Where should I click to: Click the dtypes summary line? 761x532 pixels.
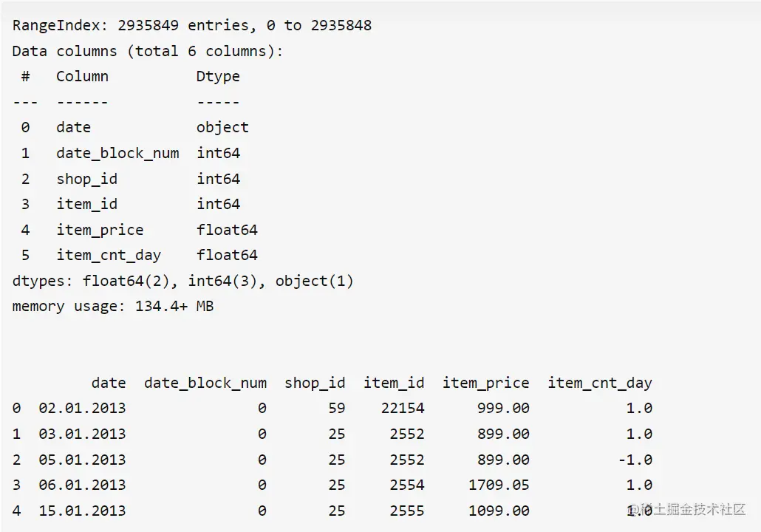pos(182,281)
